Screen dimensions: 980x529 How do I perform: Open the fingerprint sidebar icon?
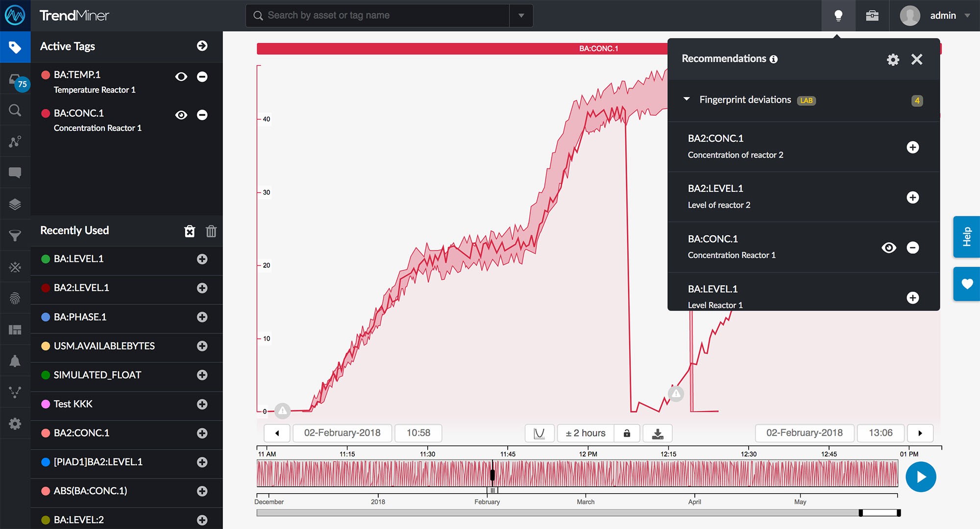[15, 298]
